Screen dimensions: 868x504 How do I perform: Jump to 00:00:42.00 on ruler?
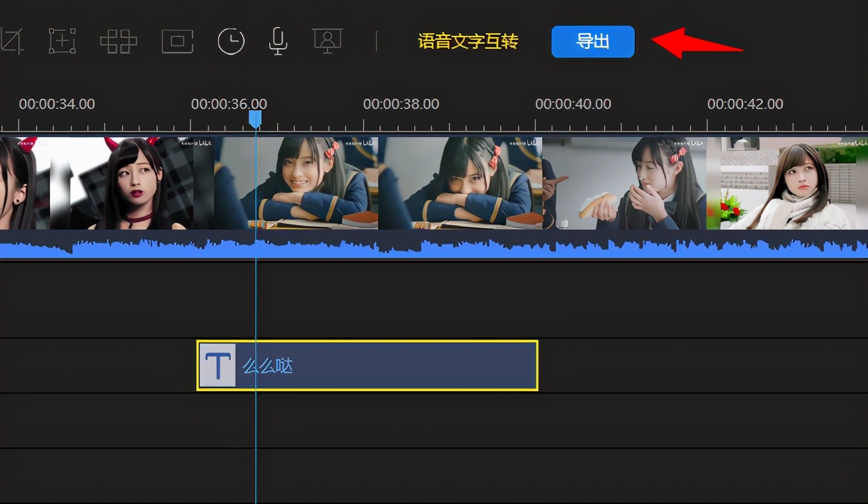(746, 104)
